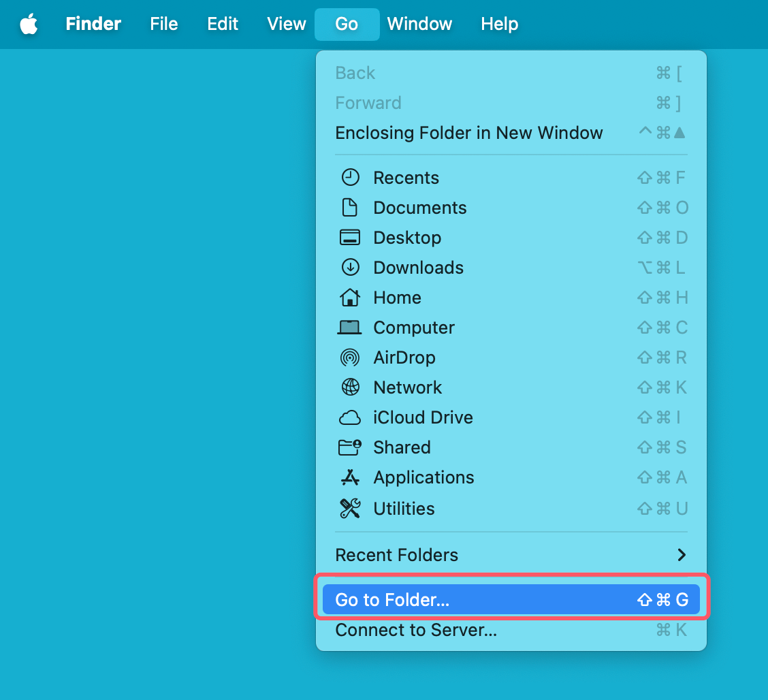Click the Downloads arrow icon
This screenshot has width=768, height=700.
click(x=350, y=267)
